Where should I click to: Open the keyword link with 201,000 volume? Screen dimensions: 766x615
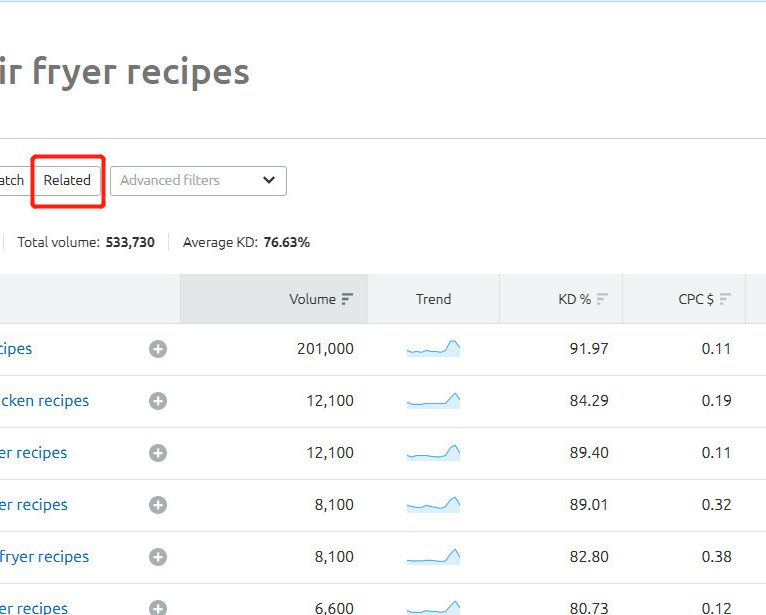16,349
